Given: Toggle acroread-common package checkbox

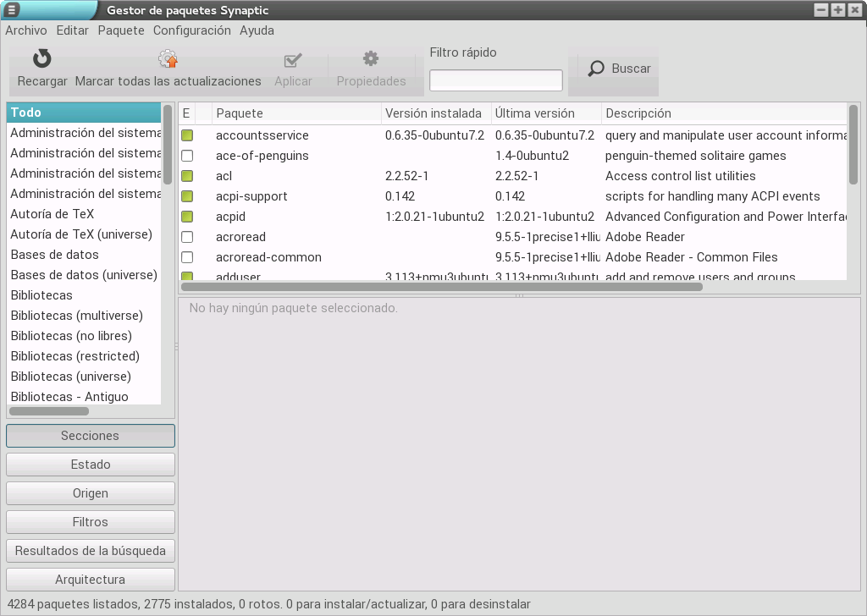Looking at the screenshot, I should pos(187,257).
